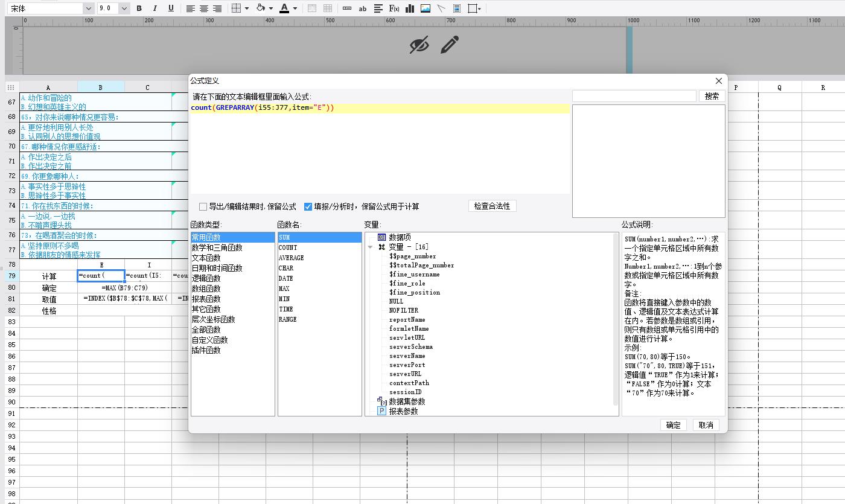The width and height of the screenshot is (845, 504).
Task: Insert a sub-report with the page icon
Action: pos(457,8)
